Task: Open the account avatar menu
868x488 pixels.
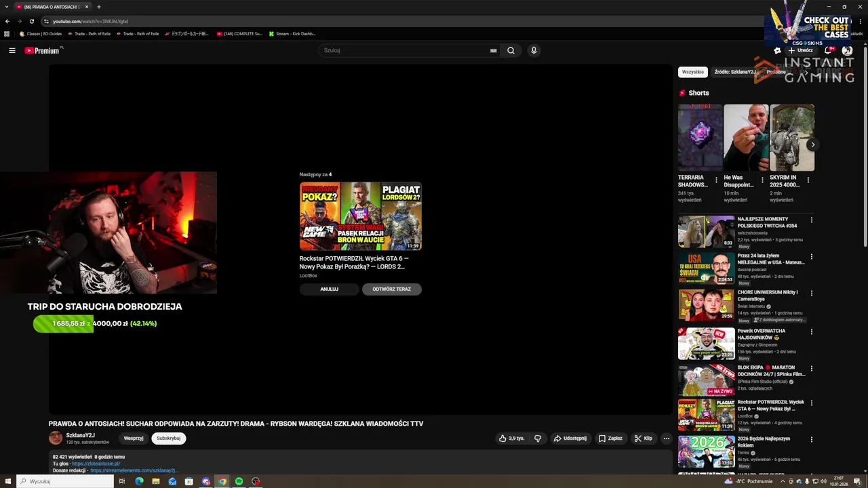Action: click(x=847, y=50)
